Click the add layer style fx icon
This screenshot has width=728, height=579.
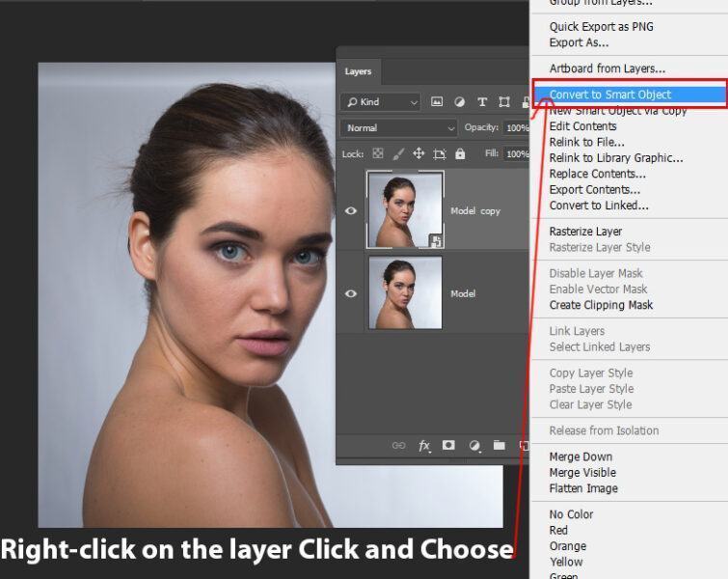click(x=424, y=446)
